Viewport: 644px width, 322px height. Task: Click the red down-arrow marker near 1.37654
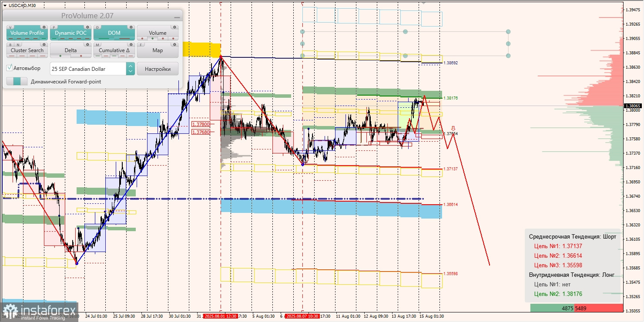point(453,129)
